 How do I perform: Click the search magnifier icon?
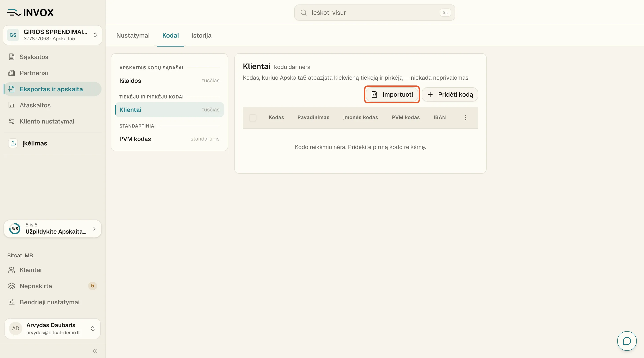point(303,13)
